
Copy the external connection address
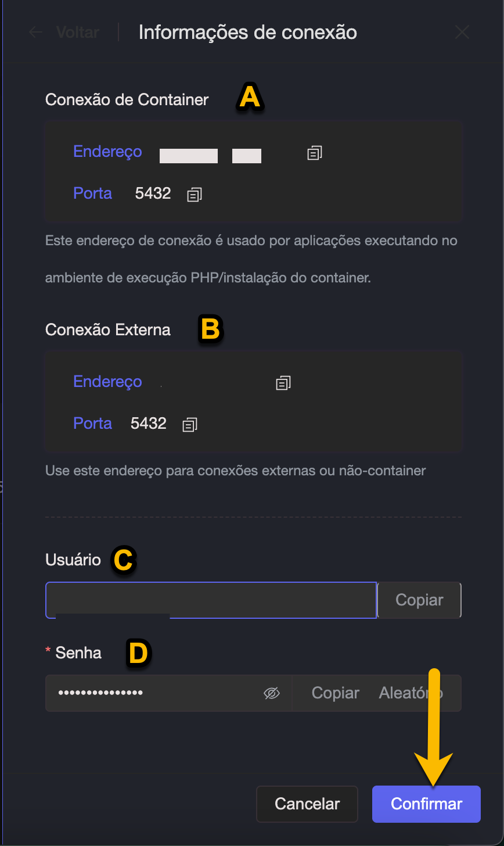283,383
